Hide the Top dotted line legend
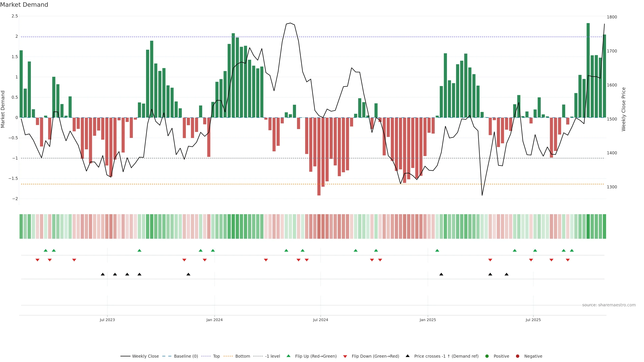 click(216, 356)
